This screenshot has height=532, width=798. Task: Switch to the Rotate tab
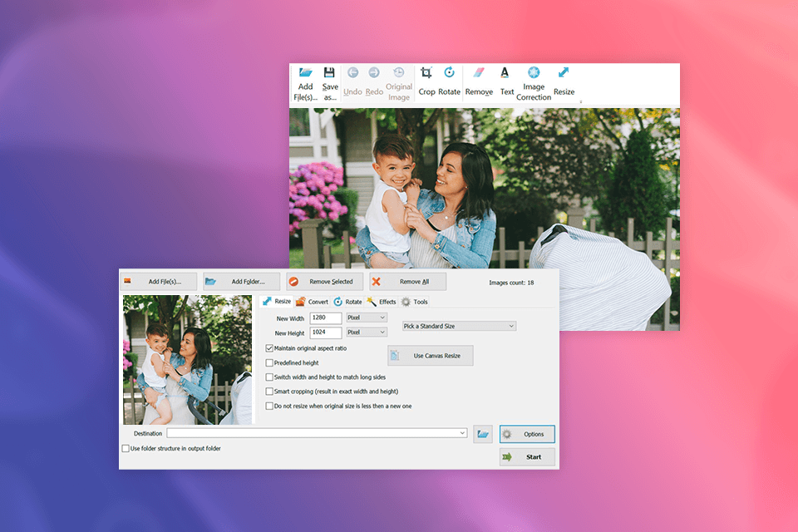347,302
